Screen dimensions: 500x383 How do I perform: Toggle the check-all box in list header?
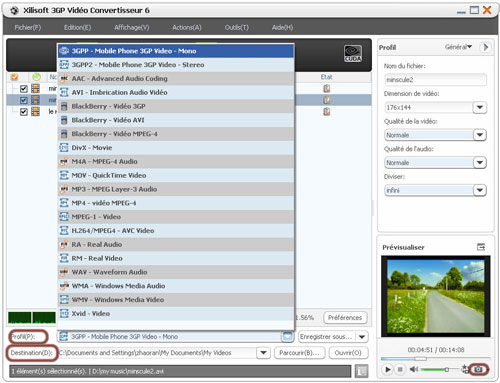click(14, 77)
